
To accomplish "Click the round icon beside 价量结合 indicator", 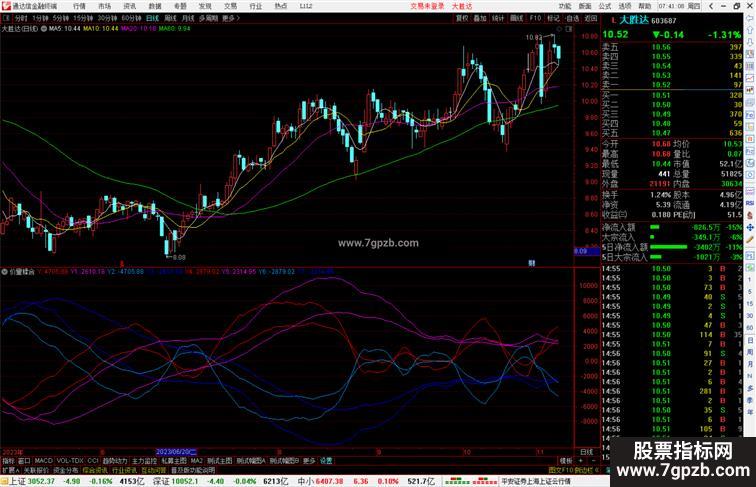I will pyautogui.click(x=4, y=272).
